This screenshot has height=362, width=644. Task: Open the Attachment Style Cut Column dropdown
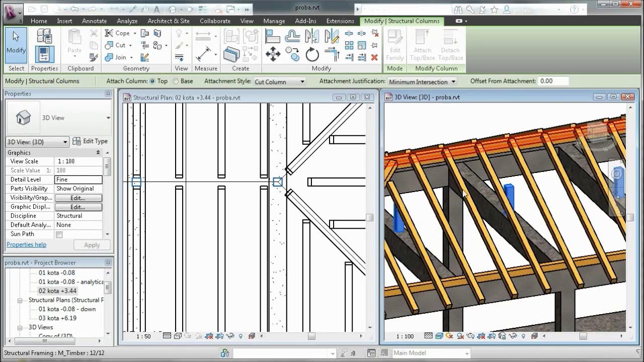280,81
